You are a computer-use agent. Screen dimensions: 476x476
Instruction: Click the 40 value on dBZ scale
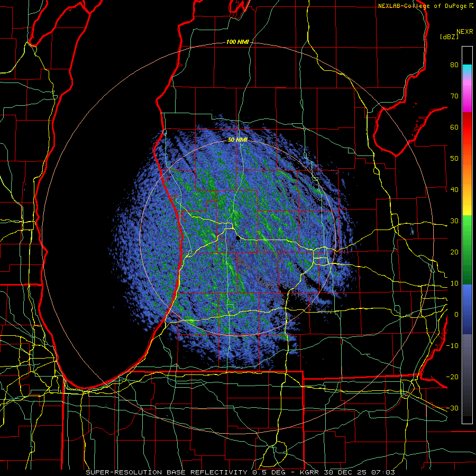(454, 190)
